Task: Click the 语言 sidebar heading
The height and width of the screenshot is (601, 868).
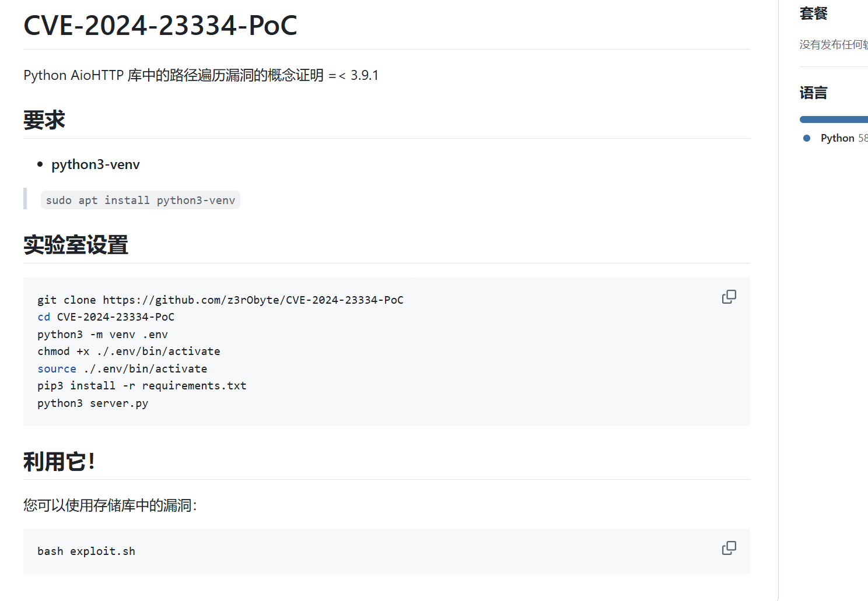Action: point(813,93)
